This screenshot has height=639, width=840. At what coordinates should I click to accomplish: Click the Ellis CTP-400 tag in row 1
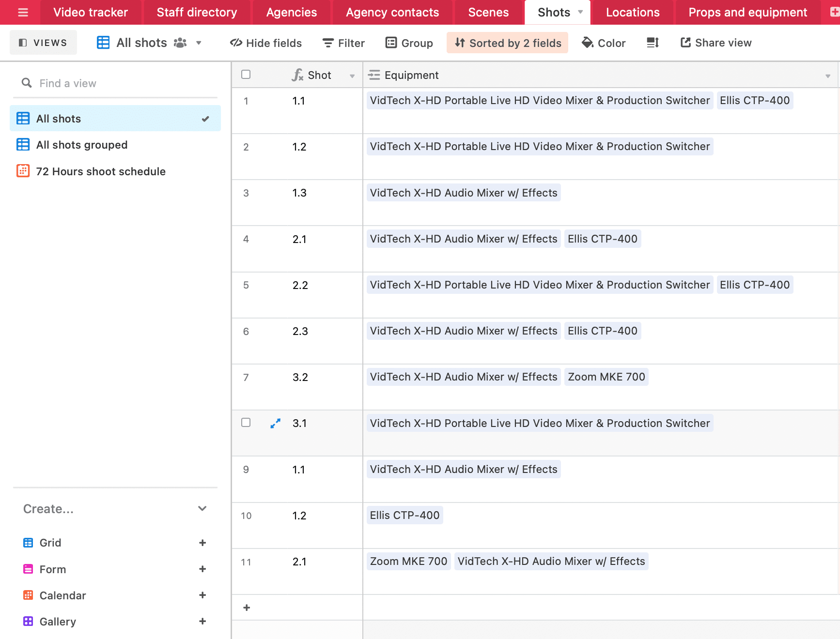click(x=755, y=100)
